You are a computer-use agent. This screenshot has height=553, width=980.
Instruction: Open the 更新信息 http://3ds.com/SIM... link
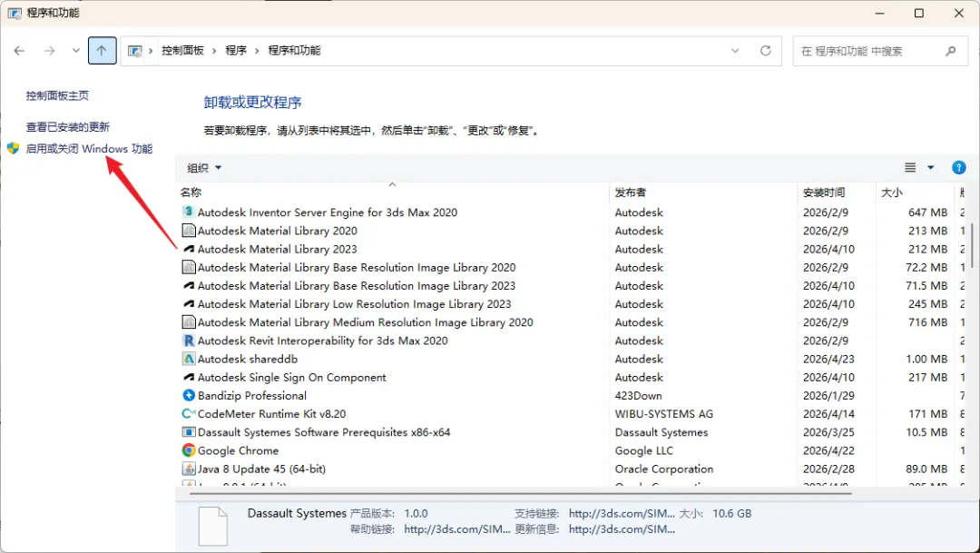tap(622, 529)
